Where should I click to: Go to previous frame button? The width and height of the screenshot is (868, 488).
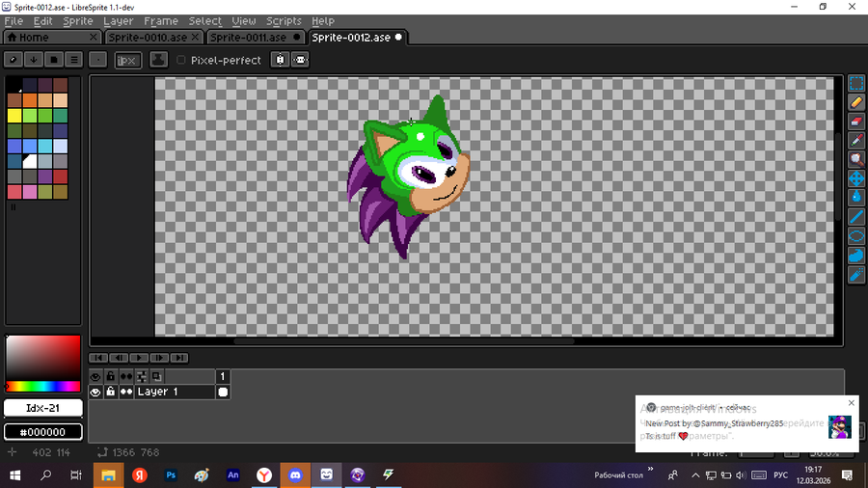tap(119, 358)
